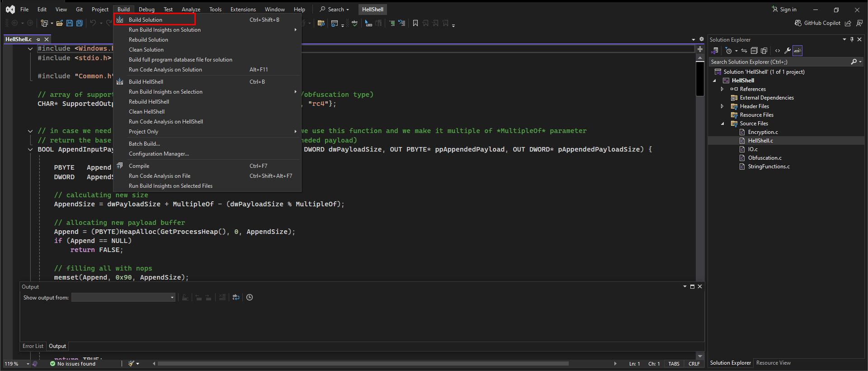The image size is (868, 371).
Task: Switch to Resource View panel tab
Action: [x=774, y=363]
